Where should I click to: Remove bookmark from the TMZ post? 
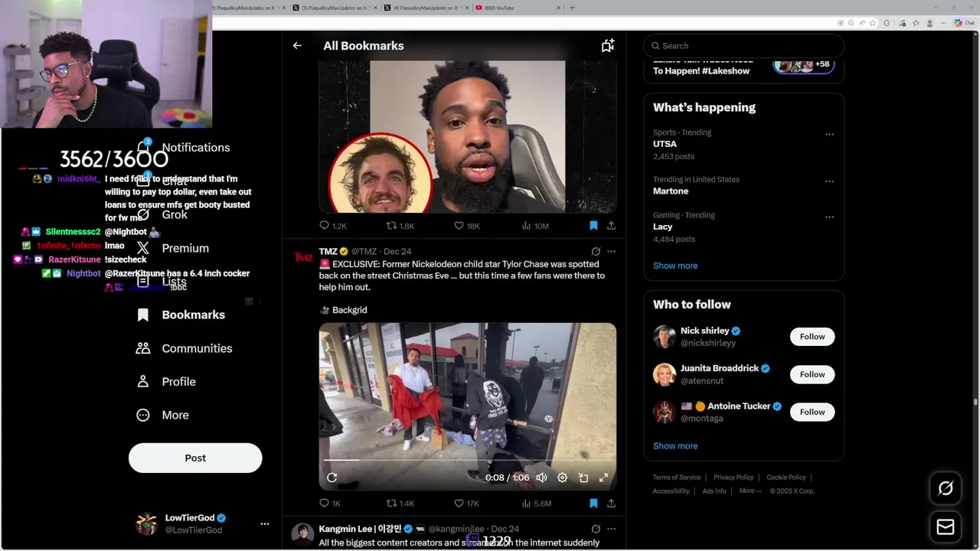[x=593, y=504]
